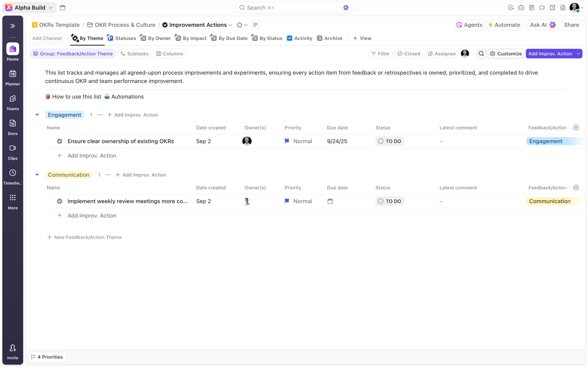This screenshot has height=367, width=588.
Task: Collapse the Communication group
Action: [x=37, y=175]
